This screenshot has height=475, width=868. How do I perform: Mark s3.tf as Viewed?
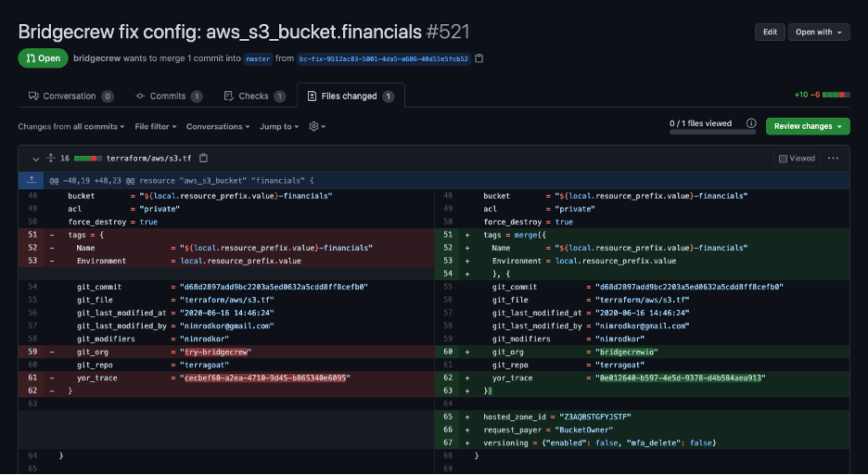pos(798,159)
